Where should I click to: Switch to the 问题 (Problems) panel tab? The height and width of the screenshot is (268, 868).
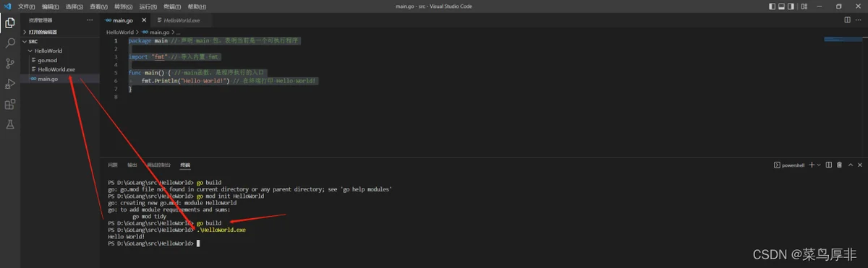(112, 165)
